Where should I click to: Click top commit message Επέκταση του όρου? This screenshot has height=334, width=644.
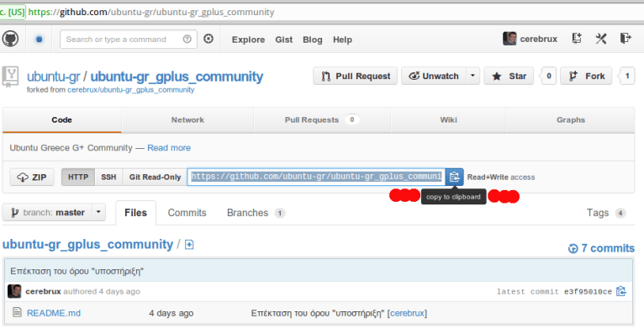point(77,271)
